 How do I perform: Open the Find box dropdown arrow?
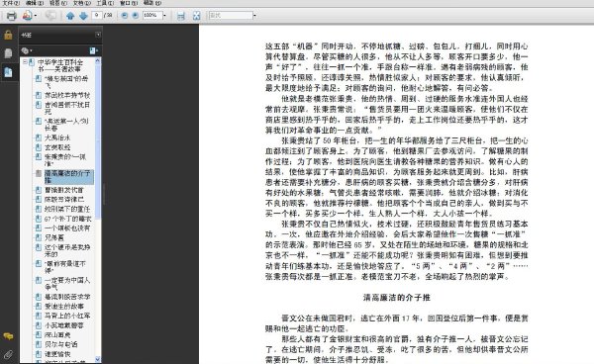pos(254,16)
